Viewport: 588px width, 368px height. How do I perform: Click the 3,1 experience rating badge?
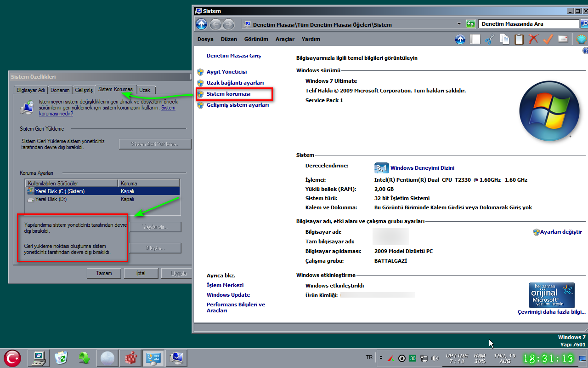coord(381,168)
